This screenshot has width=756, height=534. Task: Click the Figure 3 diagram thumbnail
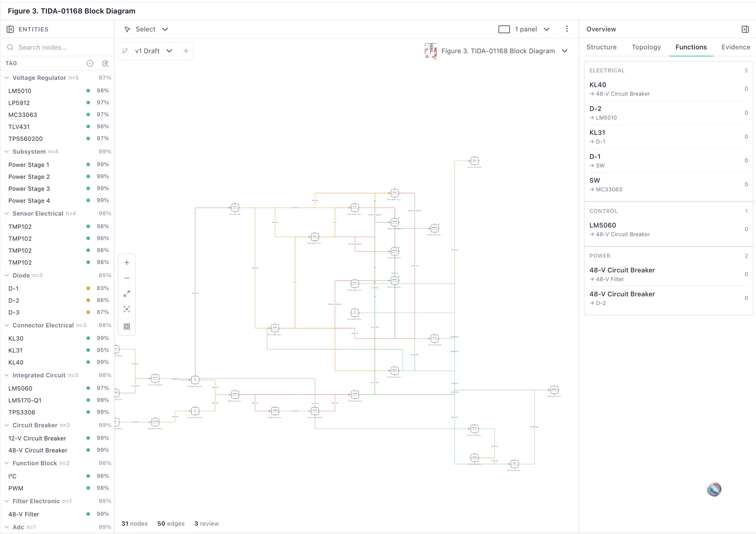(431, 51)
